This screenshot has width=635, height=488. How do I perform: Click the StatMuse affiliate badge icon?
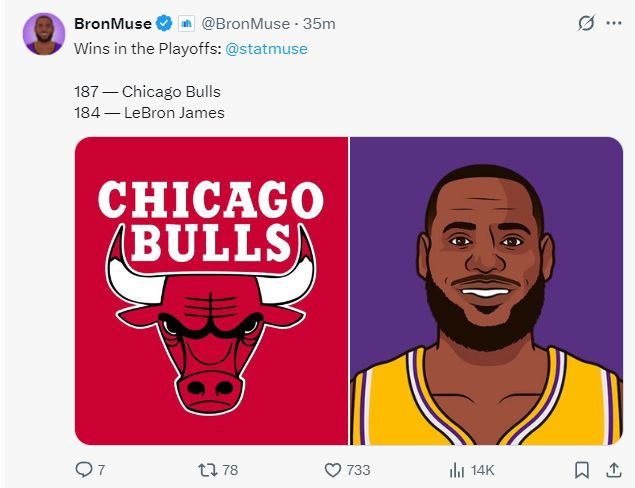[x=187, y=24]
